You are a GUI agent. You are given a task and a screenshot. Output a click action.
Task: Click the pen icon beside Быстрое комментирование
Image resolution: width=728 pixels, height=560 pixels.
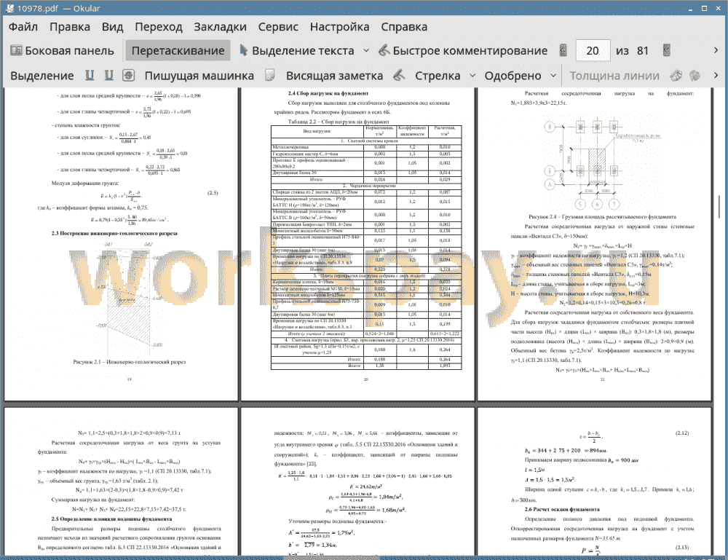pos(384,50)
